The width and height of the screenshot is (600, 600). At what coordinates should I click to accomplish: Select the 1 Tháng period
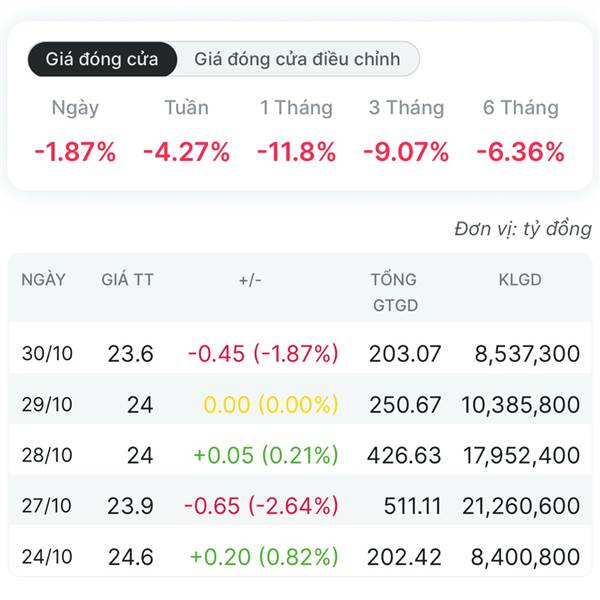tap(296, 108)
